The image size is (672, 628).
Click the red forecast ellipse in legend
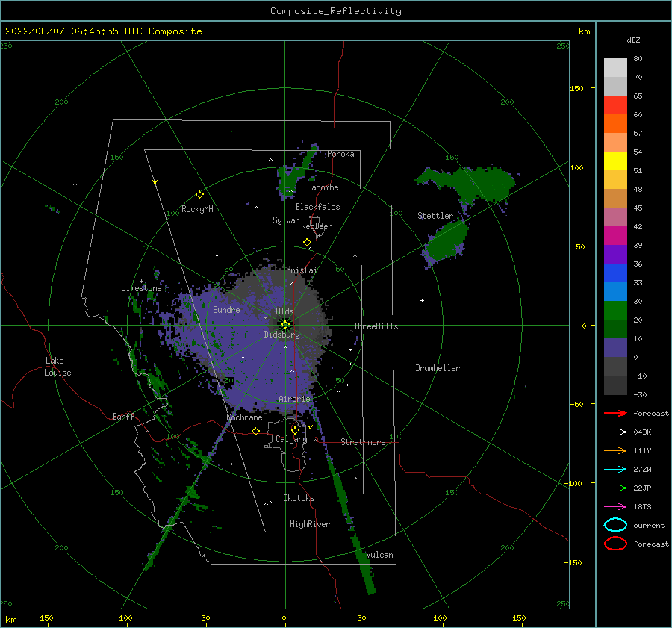coord(615,544)
